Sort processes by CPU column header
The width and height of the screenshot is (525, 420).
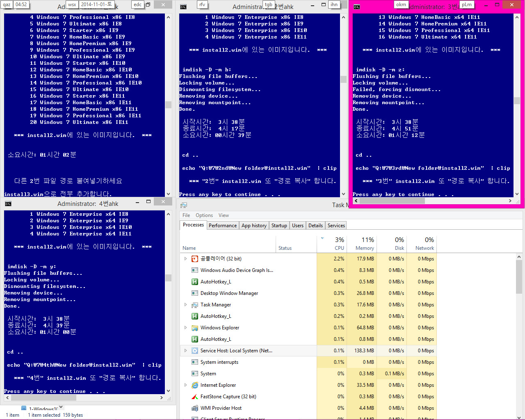331,244
